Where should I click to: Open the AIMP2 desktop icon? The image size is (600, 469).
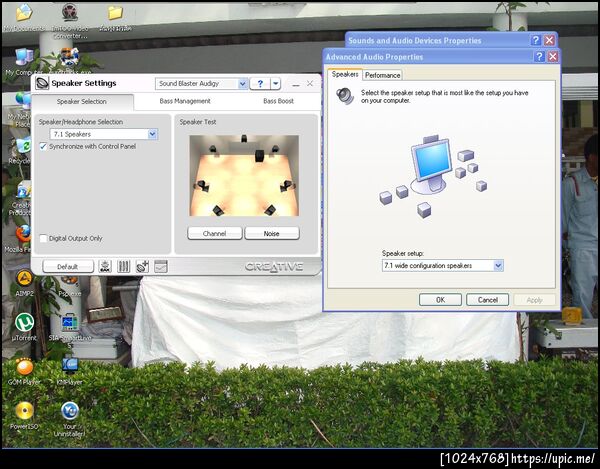pos(24,283)
